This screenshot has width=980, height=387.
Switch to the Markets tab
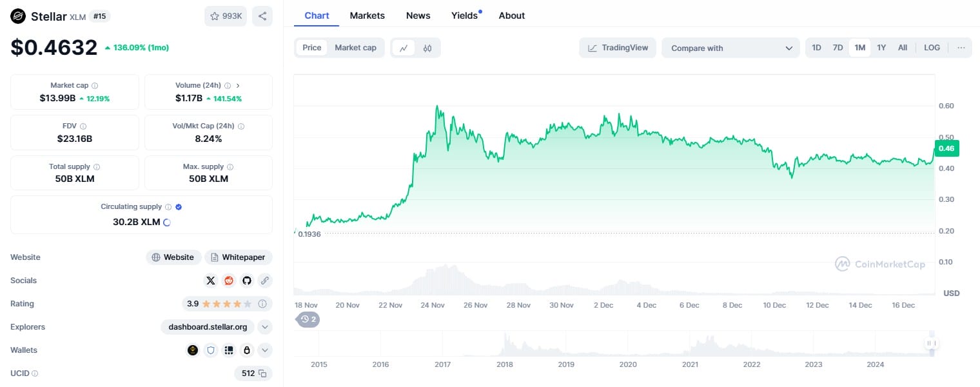point(367,15)
